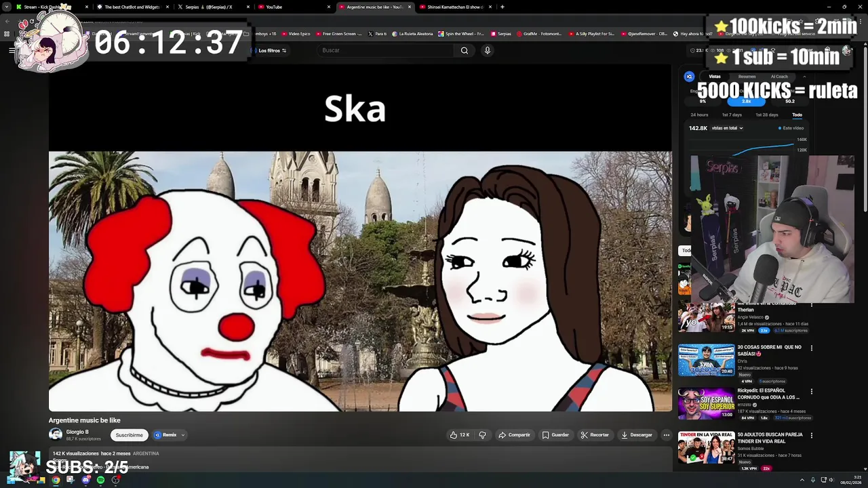
Task: Open the 'Vistas' tab in vidIQ panel
Action: click(x=715, y=77)
